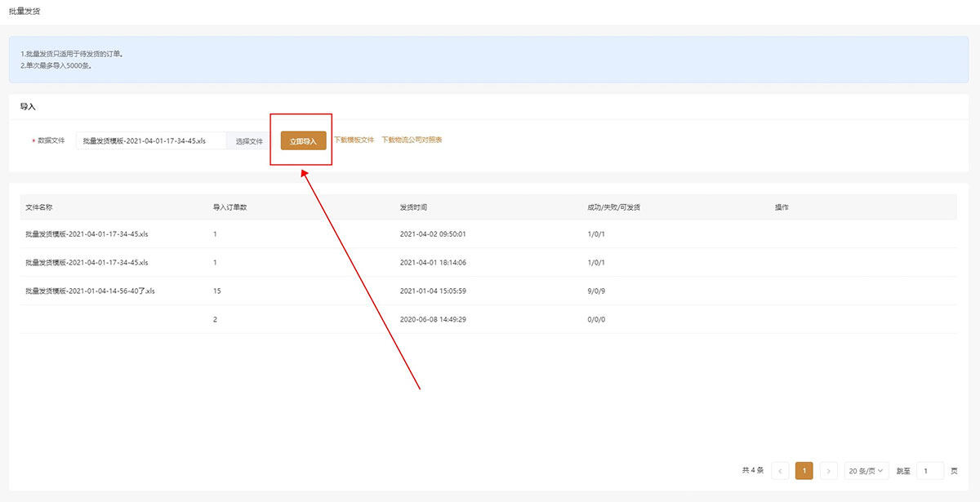
Task: Click the 操作 column header
Action: click(782, 207)
